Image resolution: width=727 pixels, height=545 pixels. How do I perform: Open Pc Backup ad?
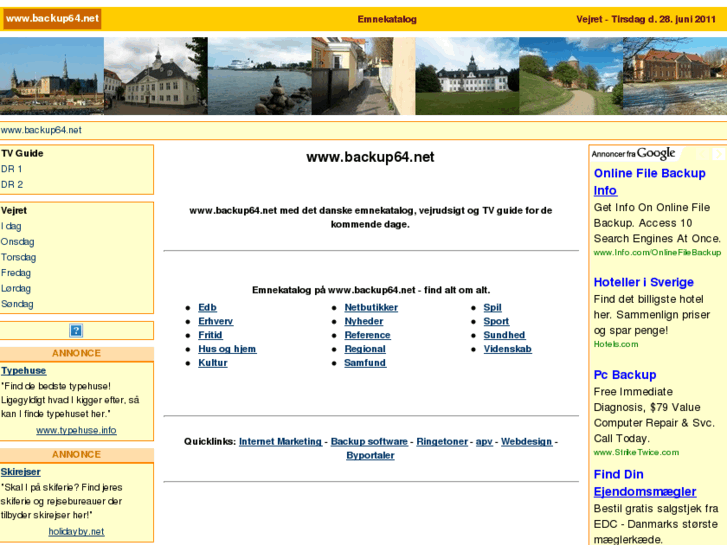point(625,375)
